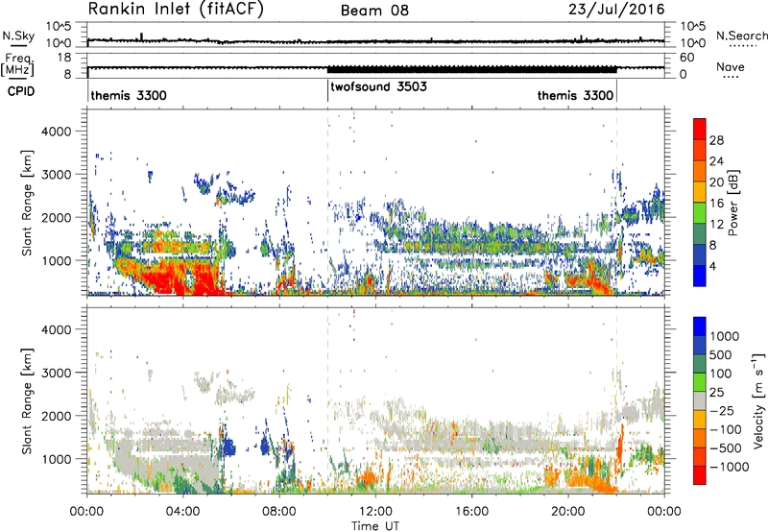The image size is (768, 532).
Task: Click "Slant Range [km]" title of the Power panel
Action: coord(27,203)
